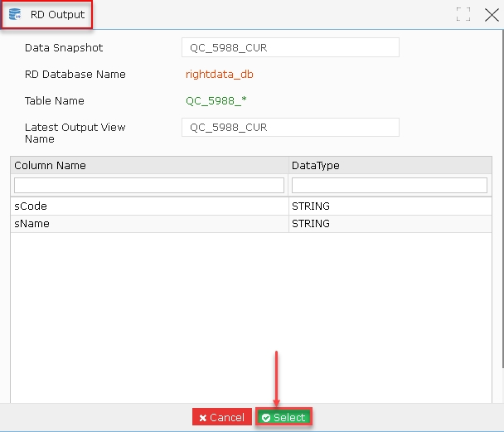Click the X icon on Cancel button
Viewport: 504px width, 432px height.
tap(202, 418)
